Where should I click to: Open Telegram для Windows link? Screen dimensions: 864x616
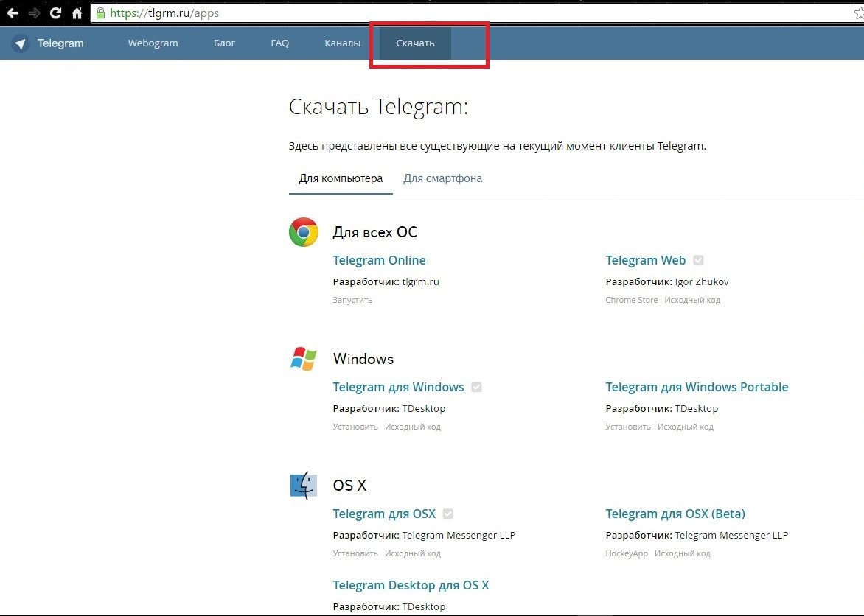[x=398, y=387]
